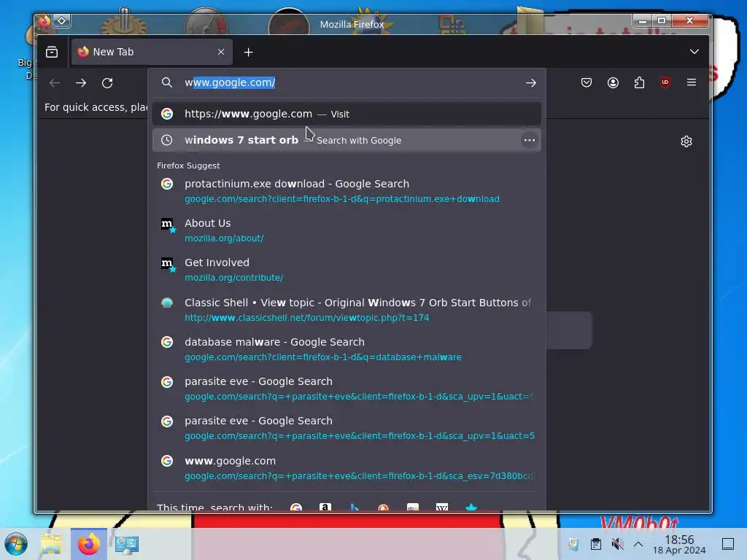Screen dimensions: 747x560
Task: Click the mozilla.org/contribute/ URL text
Action: pos(234,278)
